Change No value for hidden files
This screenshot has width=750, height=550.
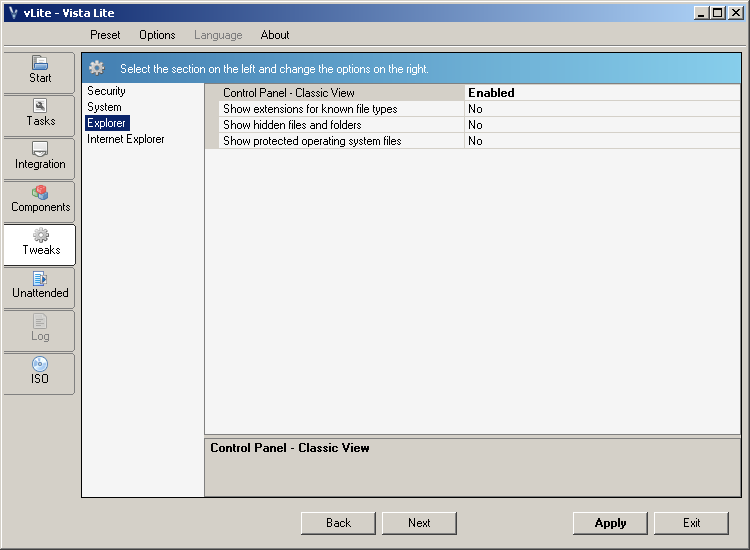(x=602, y=125)
